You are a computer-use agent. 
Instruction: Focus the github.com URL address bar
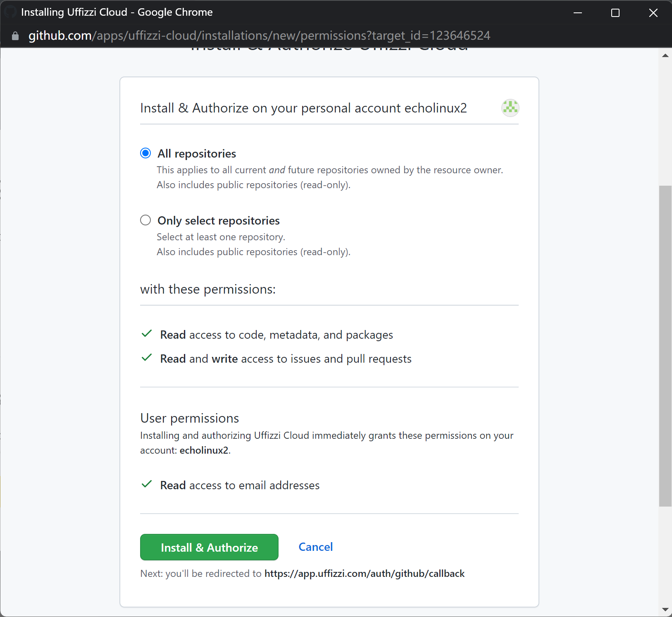pyautogui.click(x=259, y=36)
